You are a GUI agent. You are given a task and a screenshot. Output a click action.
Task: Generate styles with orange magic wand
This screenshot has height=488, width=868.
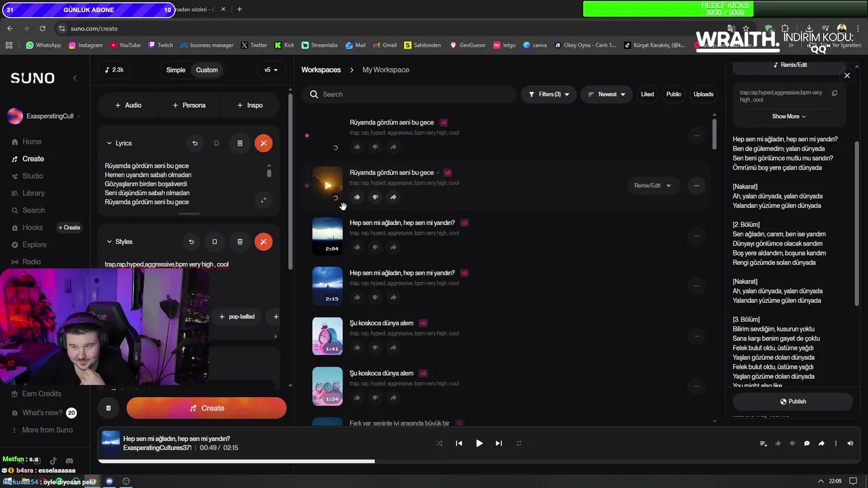tap(263, 242)
